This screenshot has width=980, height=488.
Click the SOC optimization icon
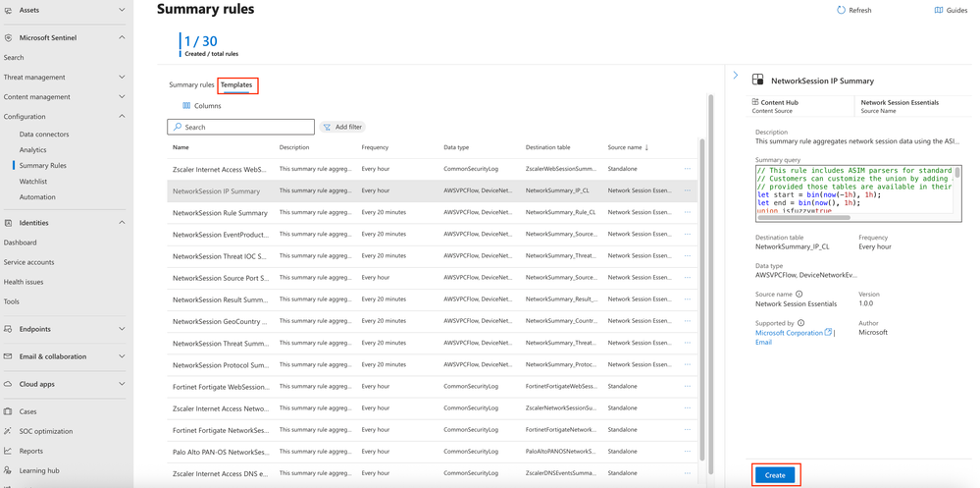coord(8,431)
